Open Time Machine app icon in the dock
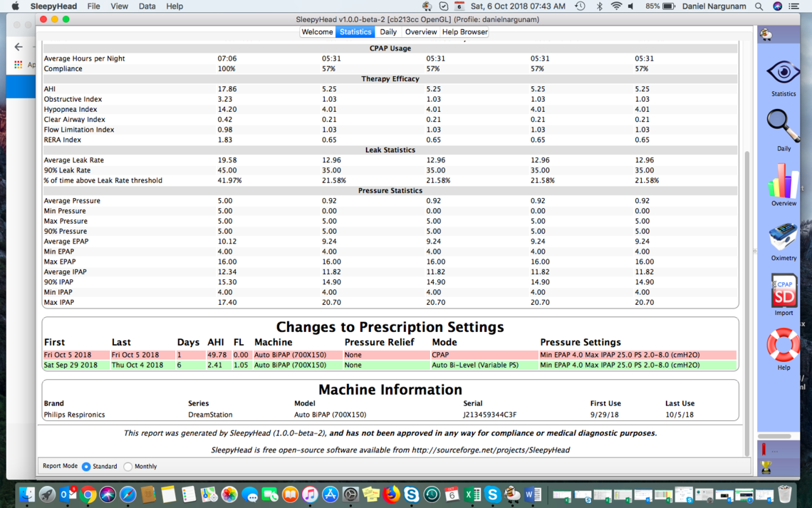The image size is (812, 508). pyautogui.click(x=432, y=494)
